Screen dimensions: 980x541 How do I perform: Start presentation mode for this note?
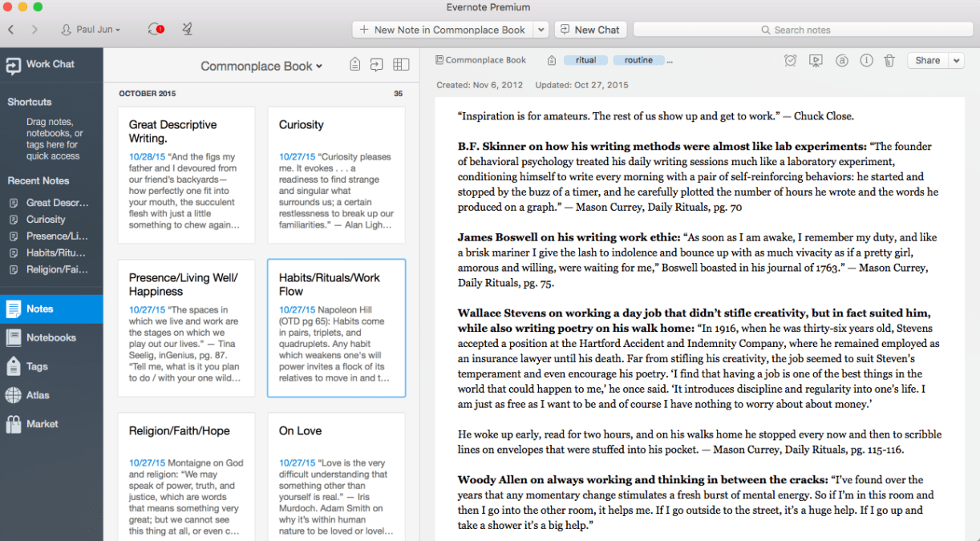pos(816,60)
